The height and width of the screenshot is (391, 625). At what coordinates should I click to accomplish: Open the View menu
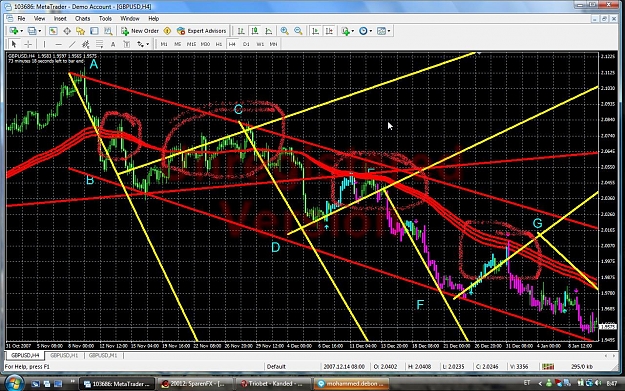pyautogui.click(x=39, y=19)
